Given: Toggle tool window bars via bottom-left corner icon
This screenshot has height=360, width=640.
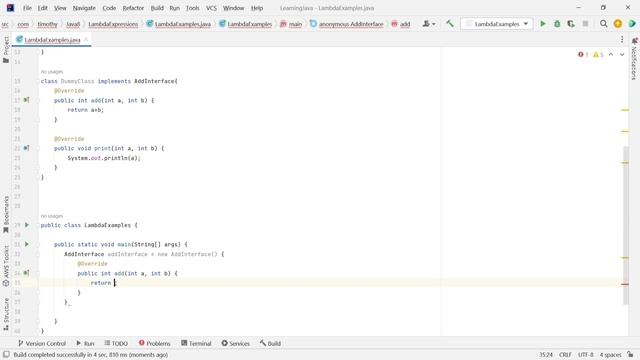Looking at the screenshot, I should (x=6, y=355).
